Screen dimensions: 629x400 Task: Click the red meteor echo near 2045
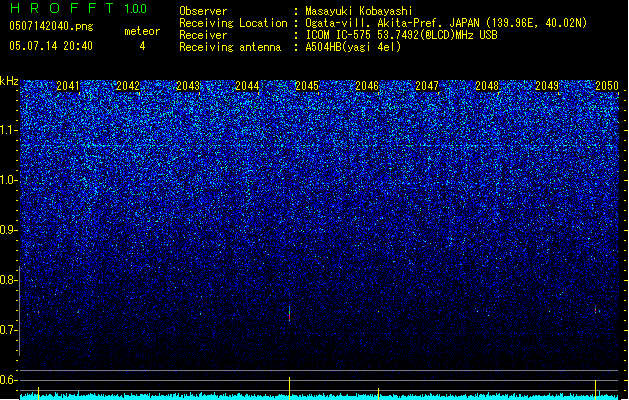pyautogui.click(x=290, y=313)
